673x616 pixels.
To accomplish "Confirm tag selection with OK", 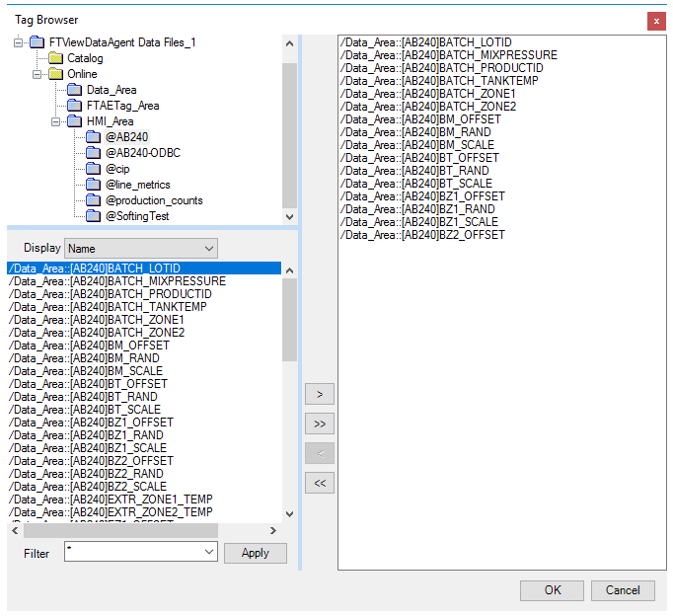I will [552, 590].
